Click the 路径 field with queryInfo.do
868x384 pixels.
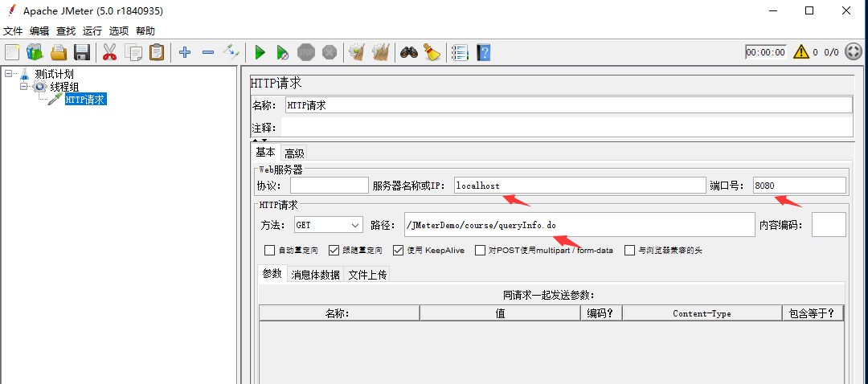click(579, 225)
